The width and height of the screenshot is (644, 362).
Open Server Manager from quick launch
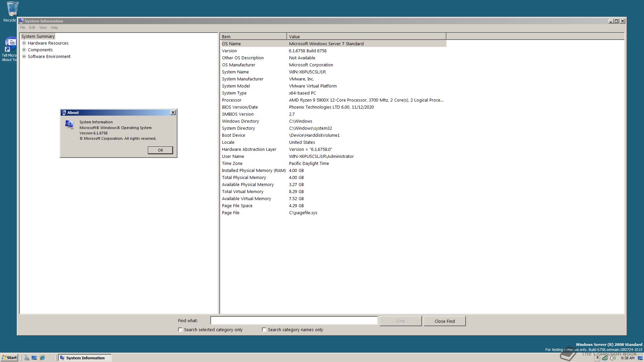coord(26,358)
